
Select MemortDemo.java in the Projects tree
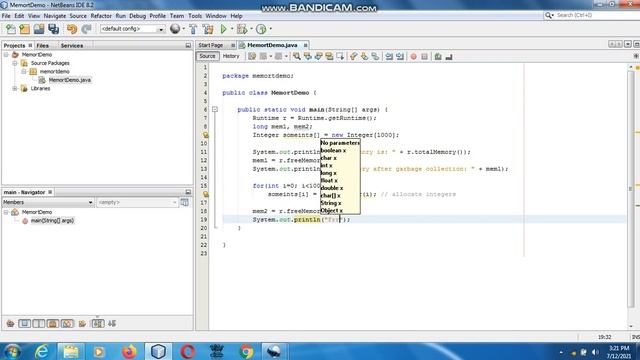[x=70, y=80]
